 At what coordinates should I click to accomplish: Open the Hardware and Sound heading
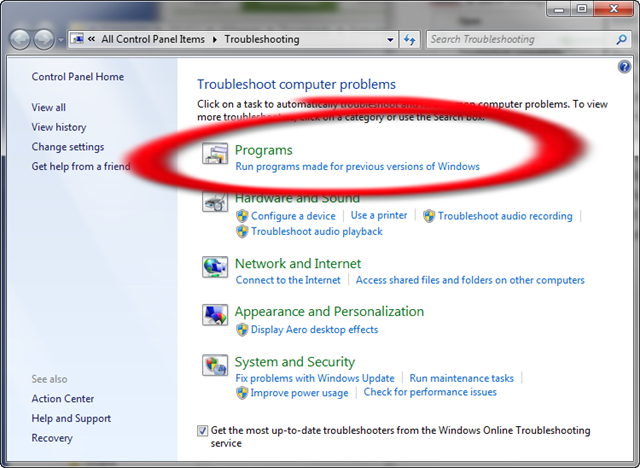point(298,198)
